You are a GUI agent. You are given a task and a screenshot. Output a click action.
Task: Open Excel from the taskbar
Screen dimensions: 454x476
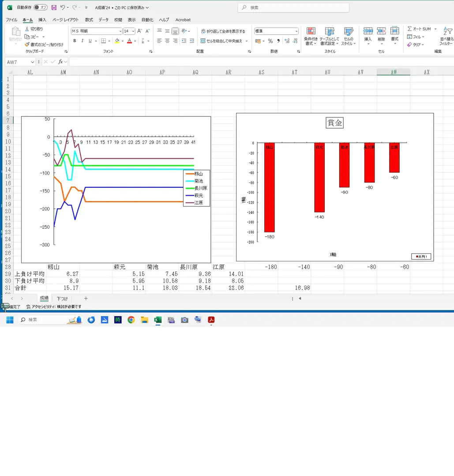(x=158, y=320)
